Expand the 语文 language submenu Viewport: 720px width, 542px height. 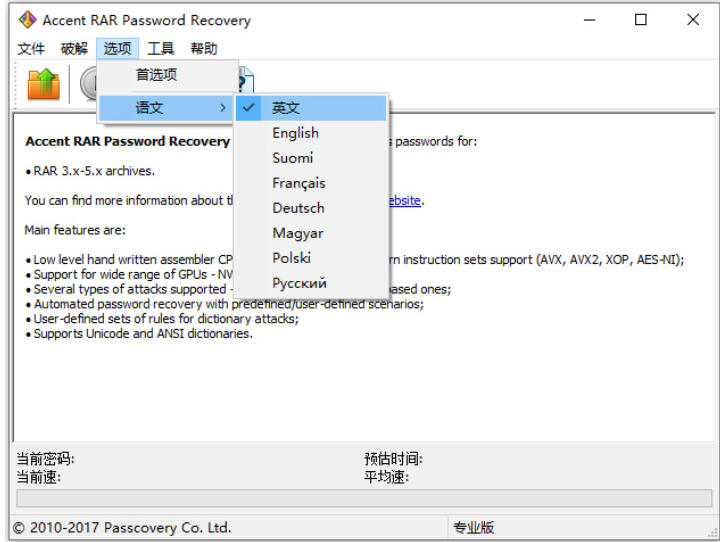tap(166, 108)
